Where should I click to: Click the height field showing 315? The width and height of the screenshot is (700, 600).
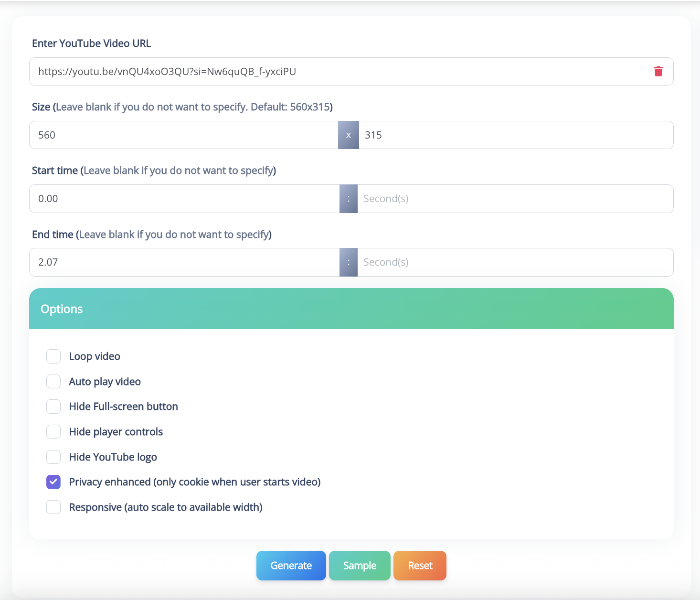pyautogui.click(x=516, y=135)
